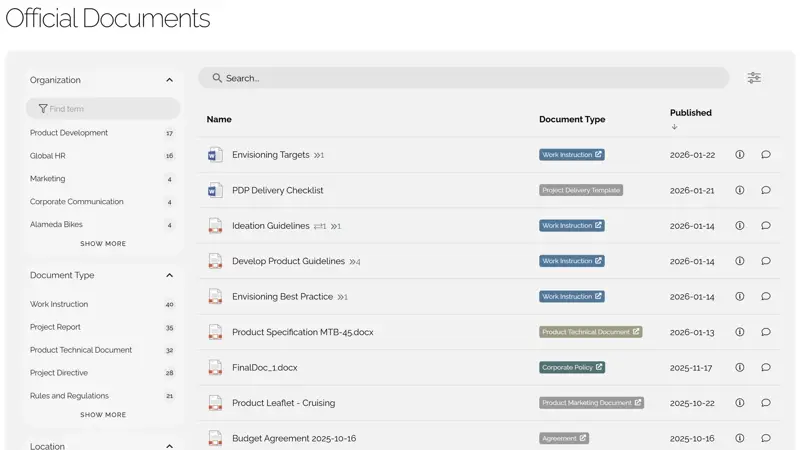Click Word file icon of Envisioning Targets
The height and width of the screenshot is (450, 800).
point(215,155)
